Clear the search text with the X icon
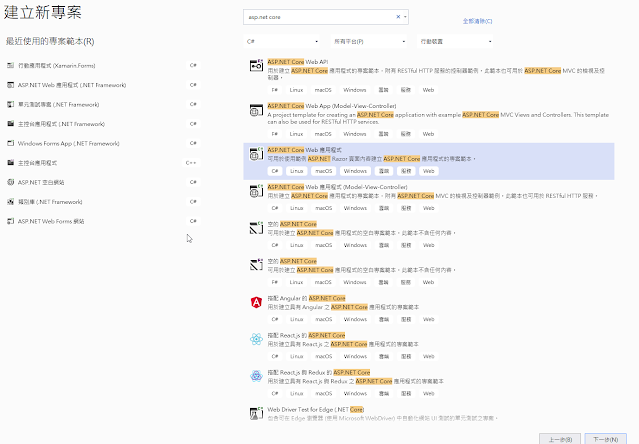The width and height of the screenshot is (639, 444). 398,17
